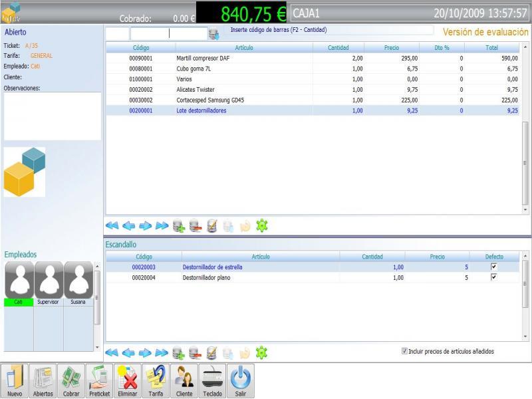532x399 pixels.
Task: Go to first Escandallo record
Action: point(112,353)
